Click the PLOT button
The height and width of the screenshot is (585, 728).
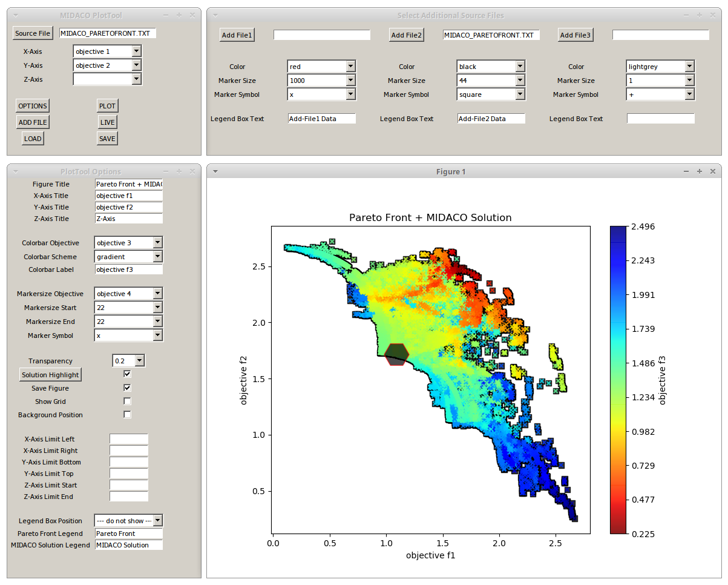point(107,106)
